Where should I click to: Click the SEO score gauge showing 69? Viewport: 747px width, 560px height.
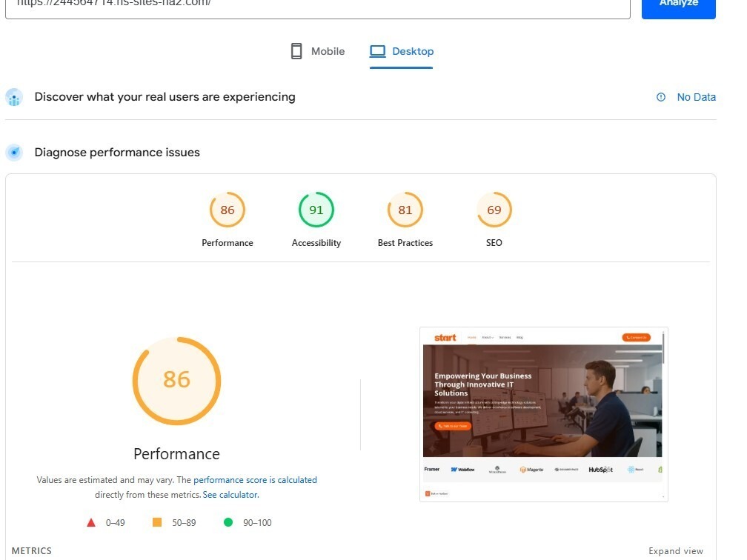click(x=494, y=209)
